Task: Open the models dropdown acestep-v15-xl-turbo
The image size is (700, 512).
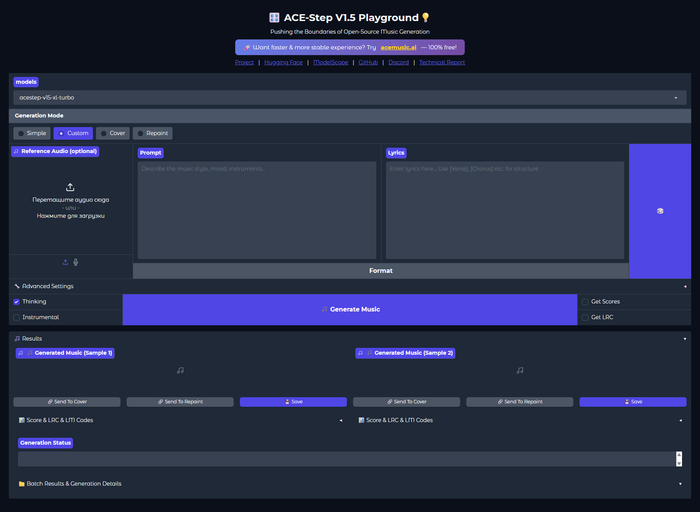Action: coord(350,98)
